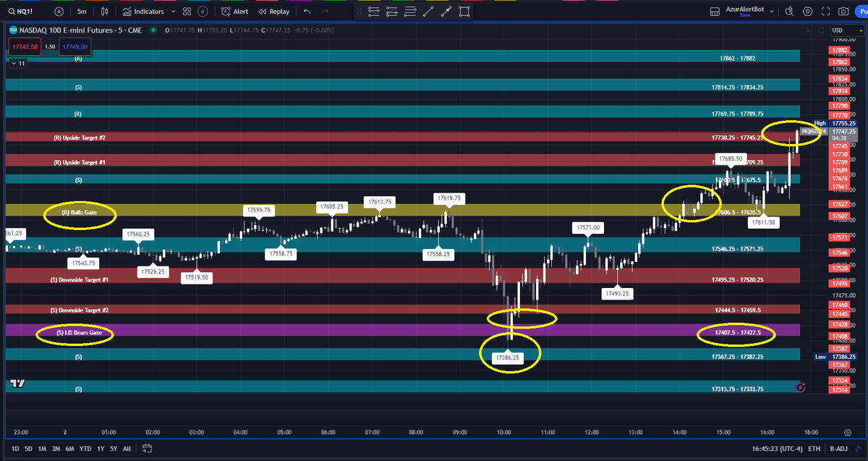
Task: Click the 17386.25 low price label
Action: pyautogui.click(x=507, y=358)
